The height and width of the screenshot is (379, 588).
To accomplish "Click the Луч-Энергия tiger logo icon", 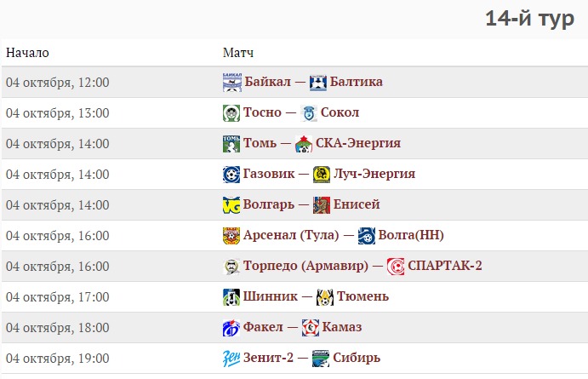I will pyautogui.click(x=322, y=175).
